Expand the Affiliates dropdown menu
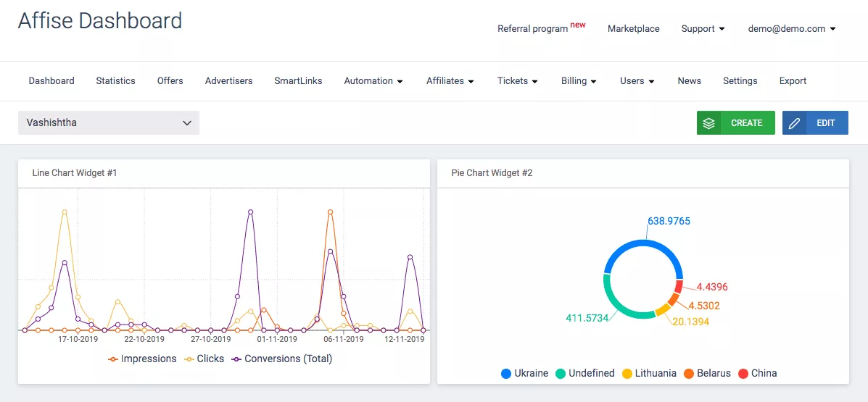Screen dimensions: 868x402 [x=450, y=81]
